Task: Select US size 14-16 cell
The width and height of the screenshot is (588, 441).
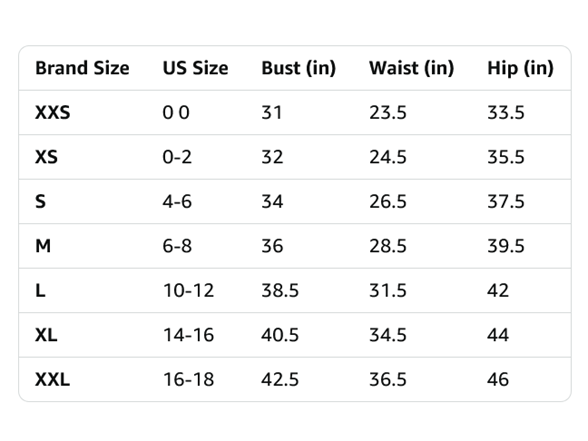Action: coord(189,335)
